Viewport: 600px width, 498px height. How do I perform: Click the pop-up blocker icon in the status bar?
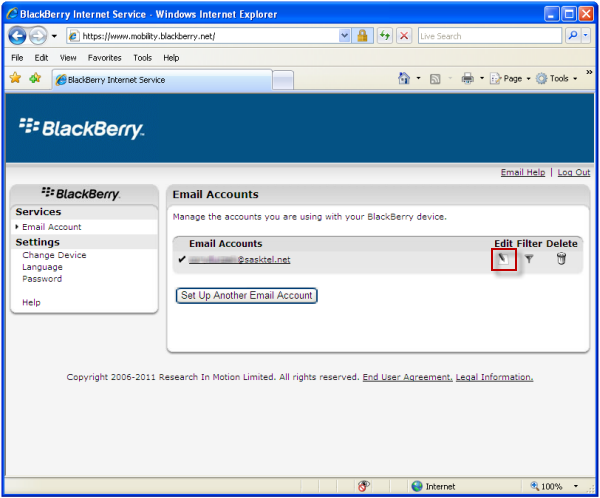tap(363, 486)
